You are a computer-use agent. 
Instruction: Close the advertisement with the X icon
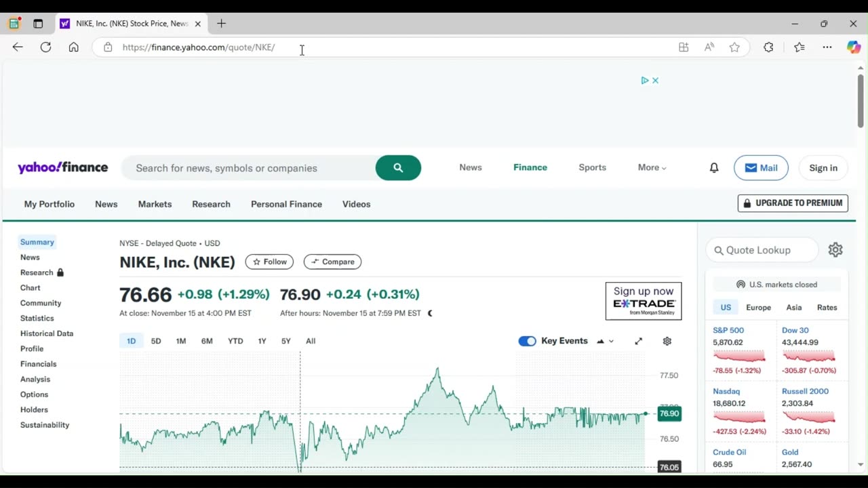tap(655, 80)
